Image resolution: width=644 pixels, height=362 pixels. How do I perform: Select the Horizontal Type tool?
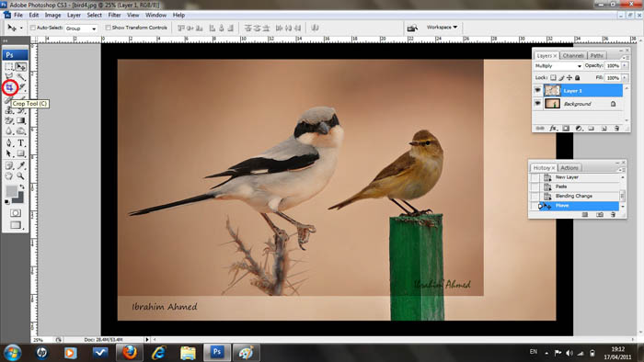tap(21, 143)
